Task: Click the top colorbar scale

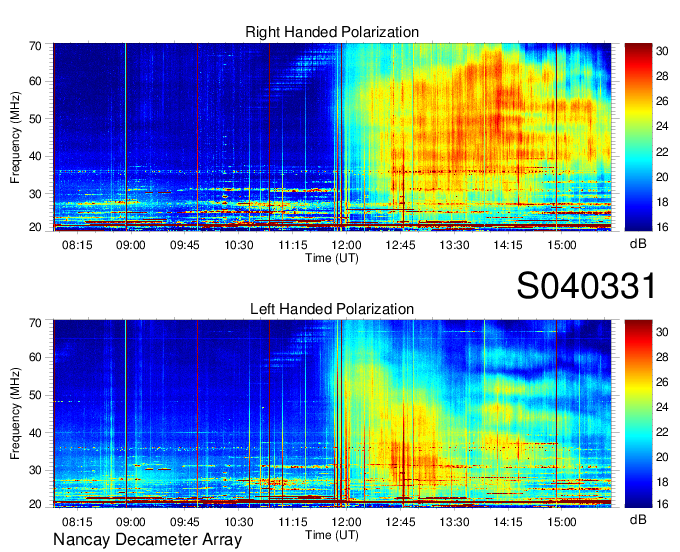Action: (x=638, y=137)
